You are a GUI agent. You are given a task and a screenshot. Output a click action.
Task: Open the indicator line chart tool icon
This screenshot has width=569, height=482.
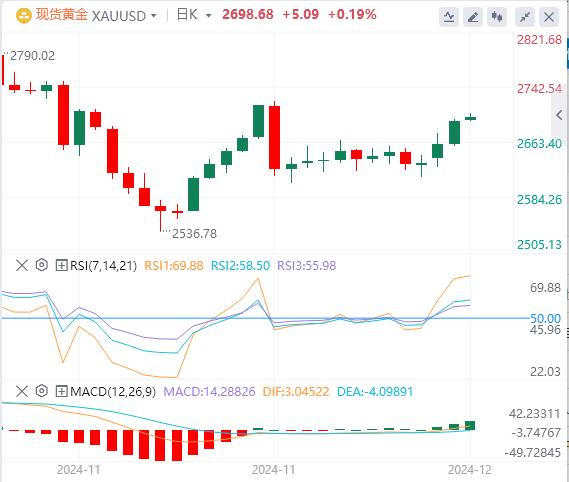[449, 17]
